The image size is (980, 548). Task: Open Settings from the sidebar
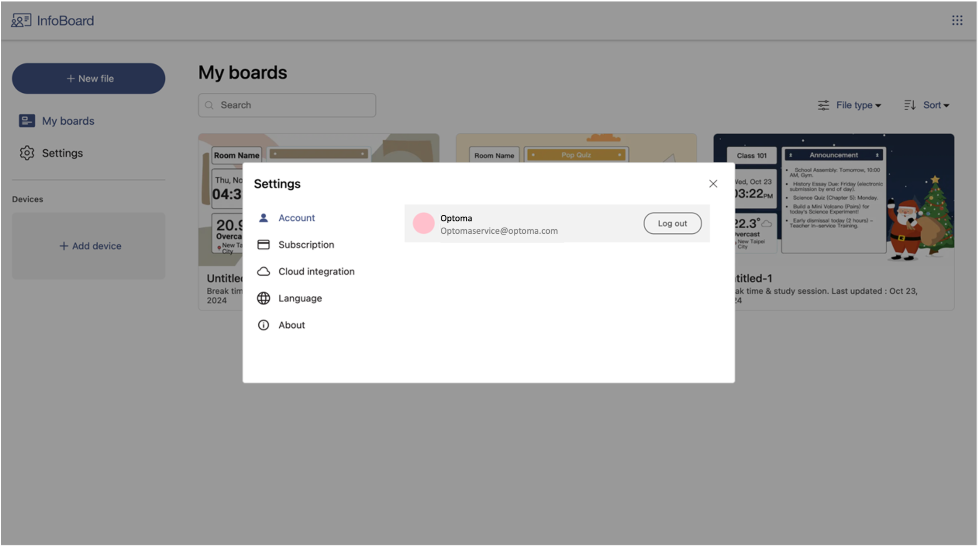pos(62,153)
